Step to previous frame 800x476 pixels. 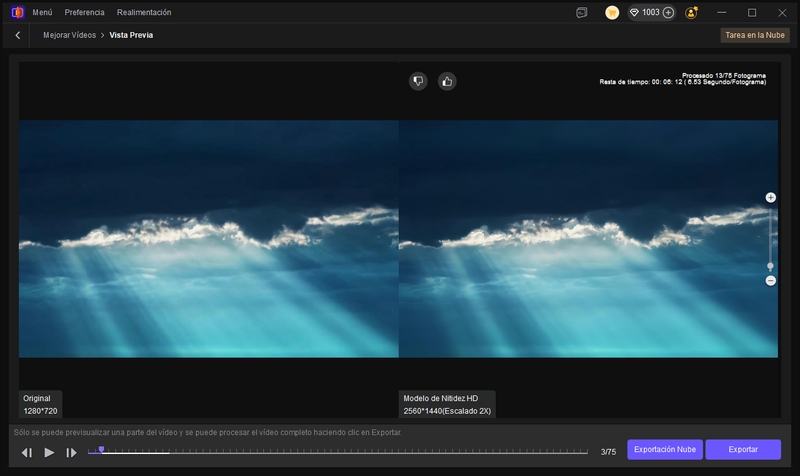[27, 452]
